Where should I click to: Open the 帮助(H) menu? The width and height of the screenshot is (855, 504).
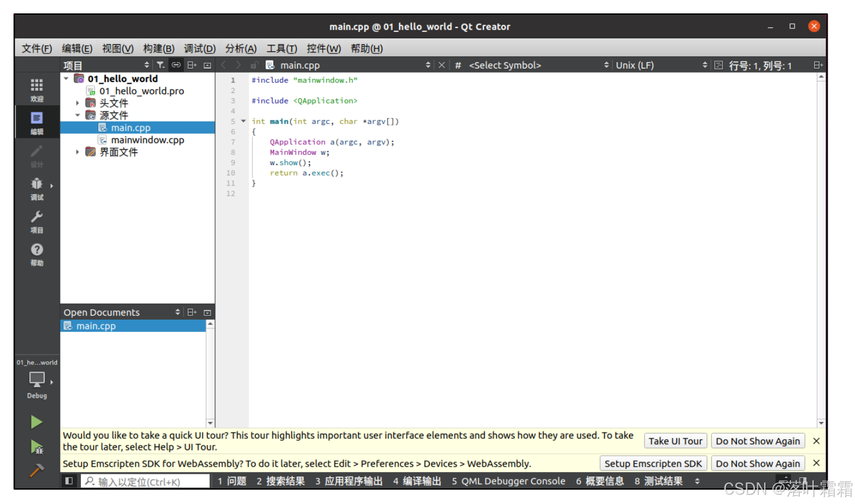pos(366,48)
